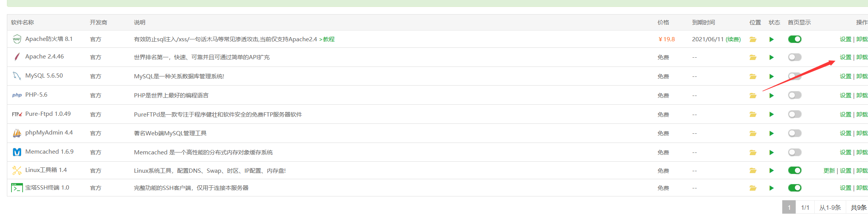Image resolution: width=868 pixels, height=214 pixels.
Task: Click the 续费 renew link
Action: click(x=733, y=39)
